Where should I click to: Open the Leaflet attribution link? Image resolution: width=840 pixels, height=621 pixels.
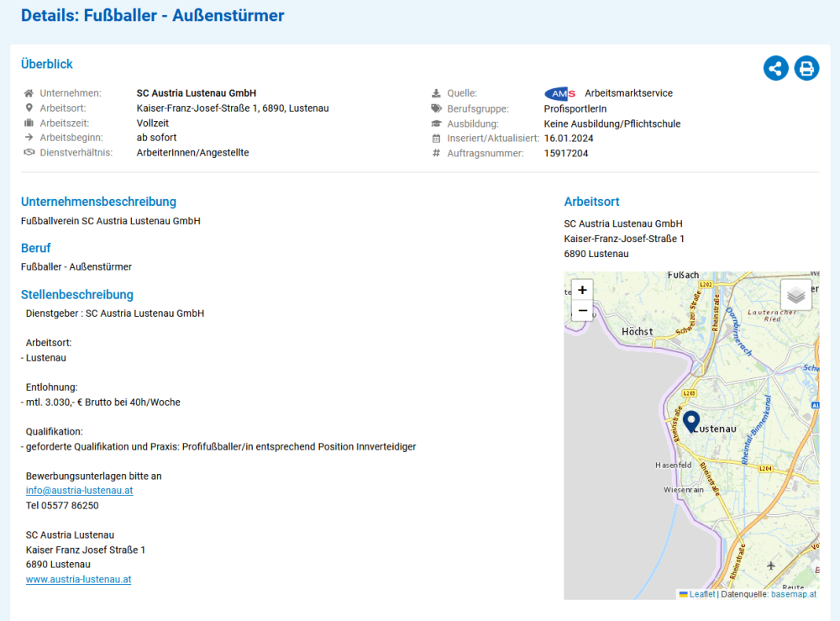coord(701,594)
